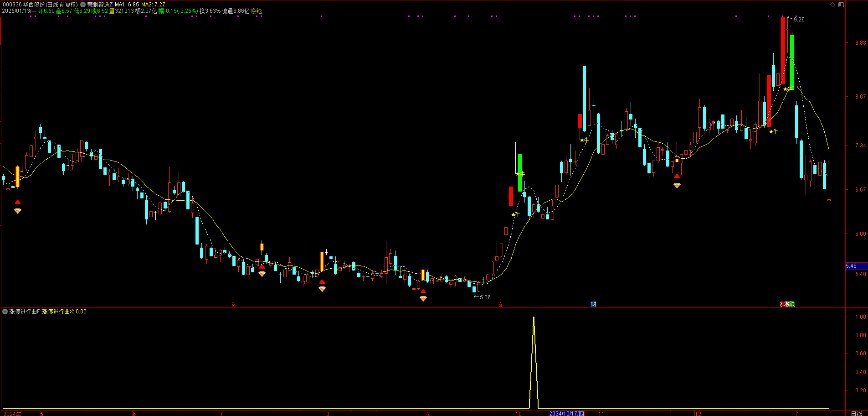Click the 涨跌 marker icon near the bottom
Image resolution: width=868 pixels, height=416 pixels.
[x=787, y=304]
